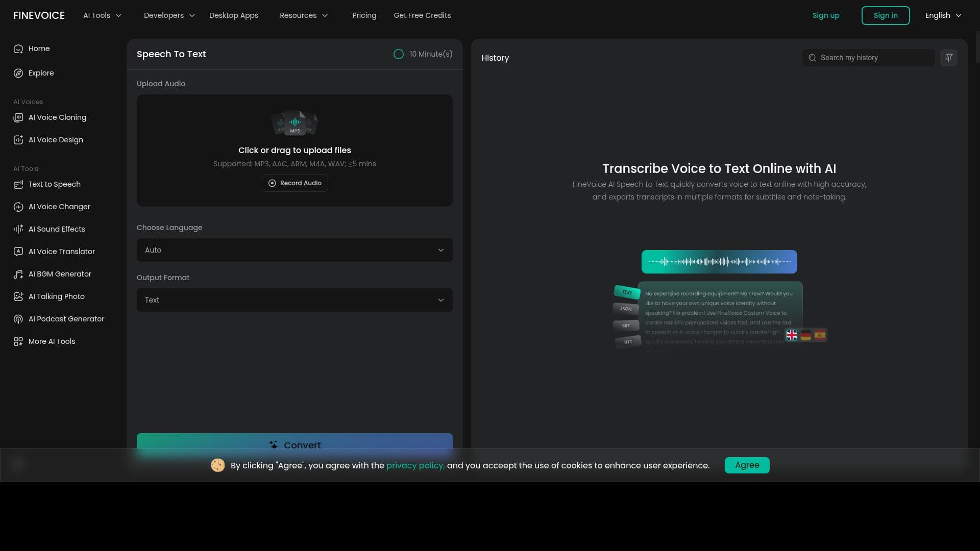
Task: Select the AI Sound Effects icon
Action: (18, 229)
